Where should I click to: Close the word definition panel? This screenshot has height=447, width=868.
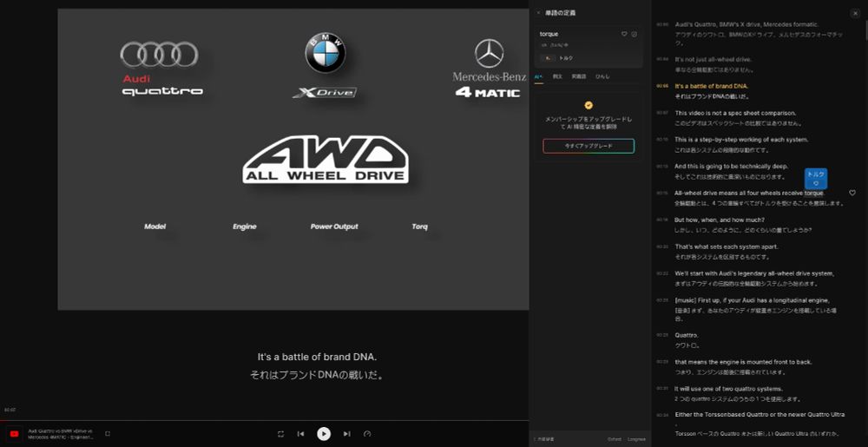[x=538, y=13]
